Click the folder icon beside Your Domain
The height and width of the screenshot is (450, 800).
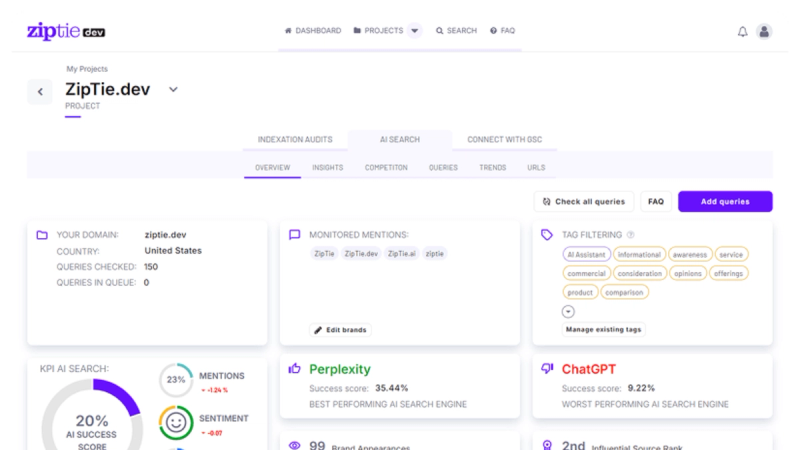42,235
